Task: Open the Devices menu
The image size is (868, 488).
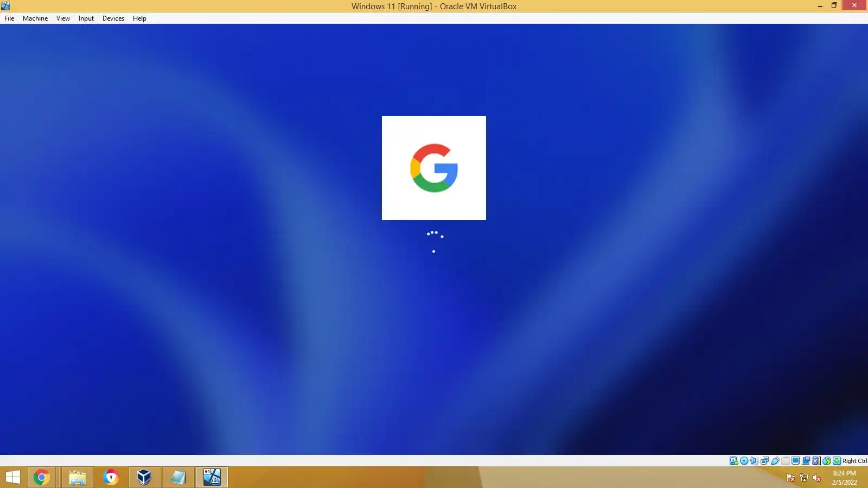Action: (x=113, y=18)
